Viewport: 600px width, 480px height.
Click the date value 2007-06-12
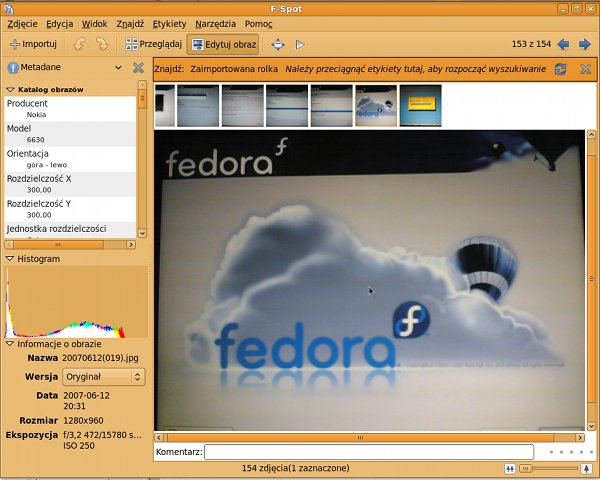(86, 395)
